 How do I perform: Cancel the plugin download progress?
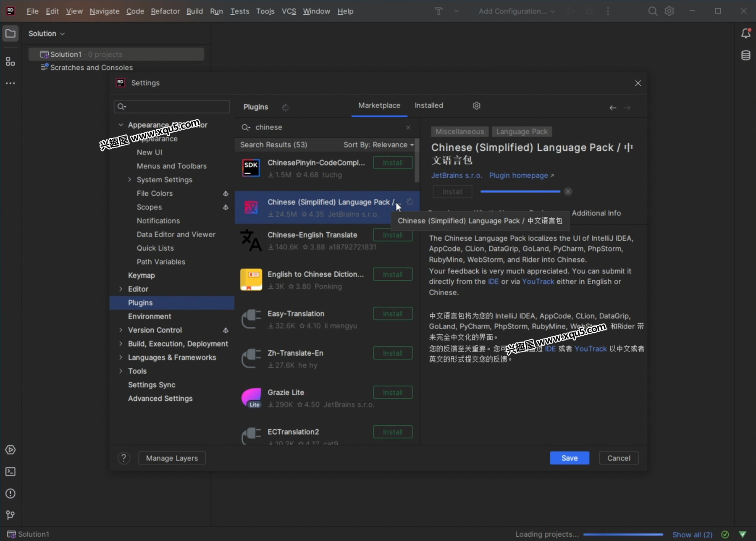568,192
